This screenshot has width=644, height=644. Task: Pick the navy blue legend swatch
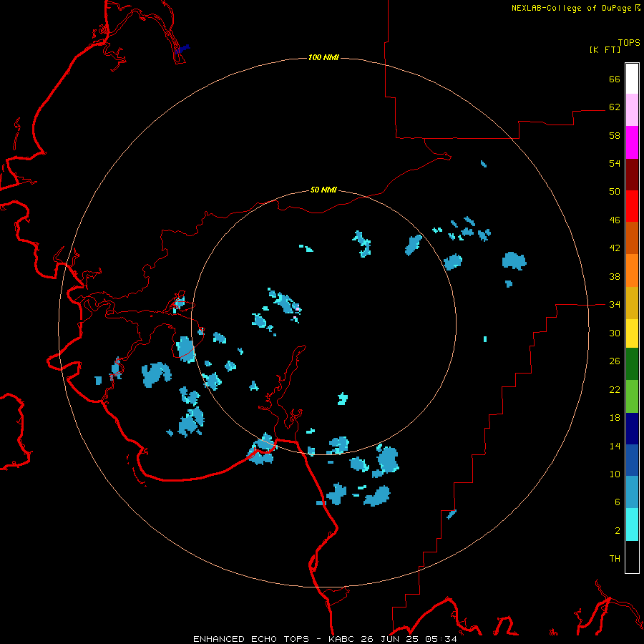[632, 429]
